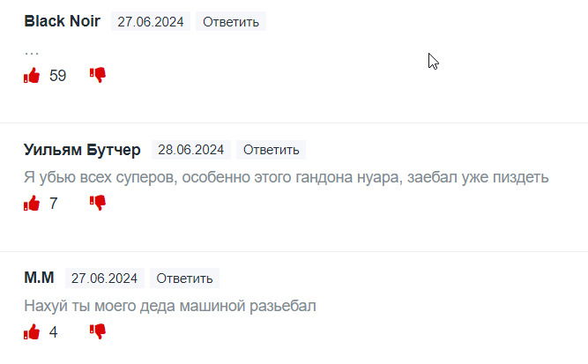Screen dimensions: 588x364
Task: Dislike the Black Noir comment
Action: [x=98, y=76]
